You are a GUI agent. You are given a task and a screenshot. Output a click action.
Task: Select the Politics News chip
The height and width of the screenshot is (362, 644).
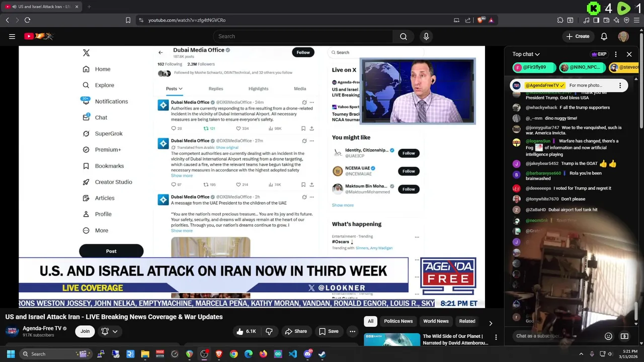coord(398,321)
